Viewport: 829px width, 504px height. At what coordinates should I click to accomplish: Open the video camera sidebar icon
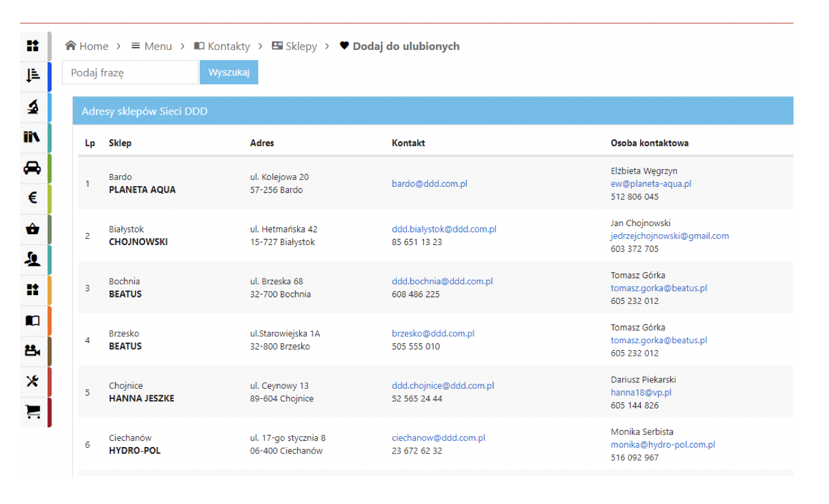(33, 351)
